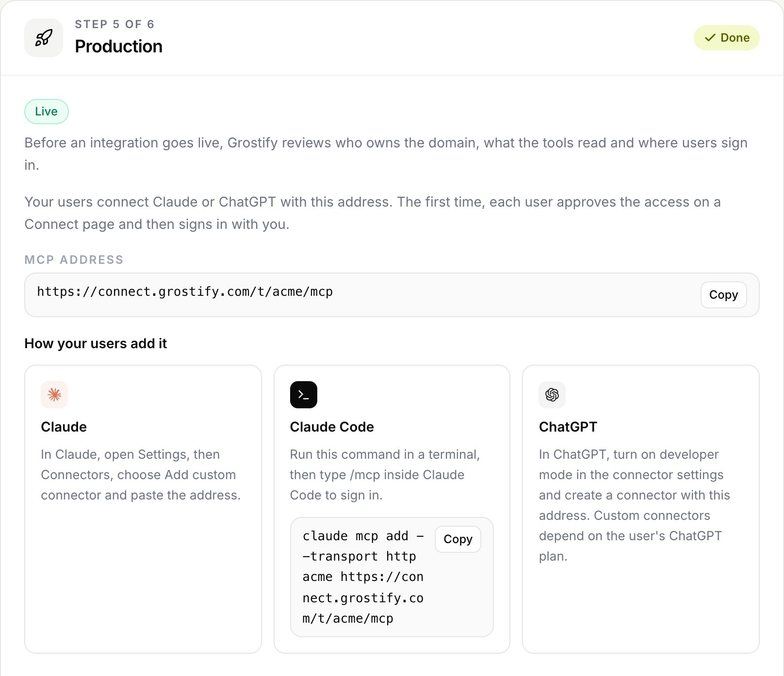
Task: Click the "Run this command in a terminal" text
Action: (385, 475)
